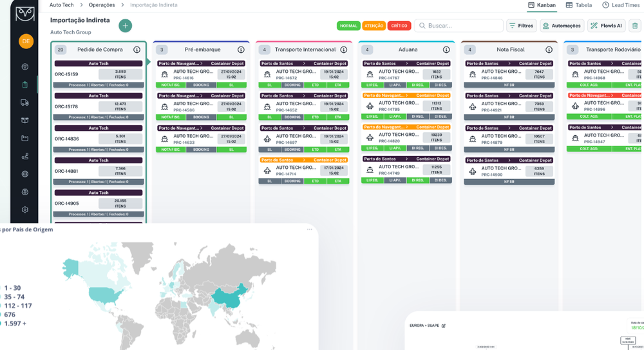This screenshot has width=644, height=350.
Task: Open process card PRC-14767
Action: 406,74
